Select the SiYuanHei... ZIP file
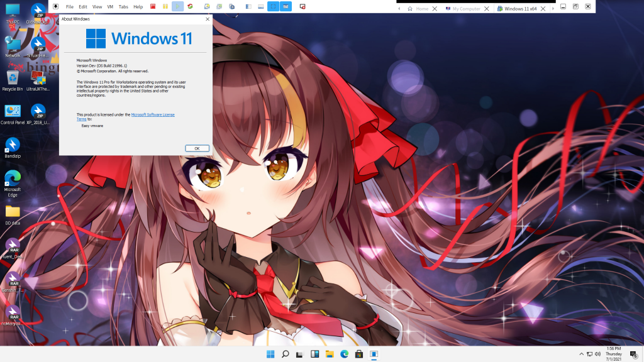The width and height of the screenshot is (644, 362). click(38, 47)
